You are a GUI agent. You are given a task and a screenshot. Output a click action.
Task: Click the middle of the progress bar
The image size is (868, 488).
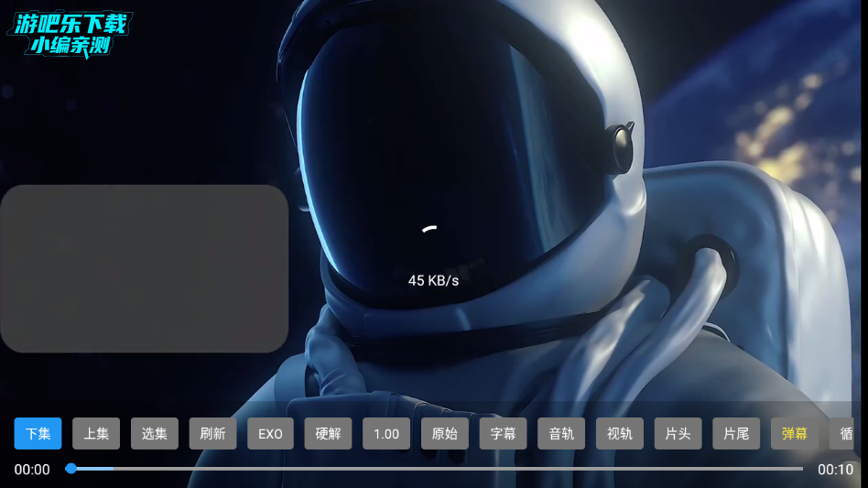[x=437, y=469]
